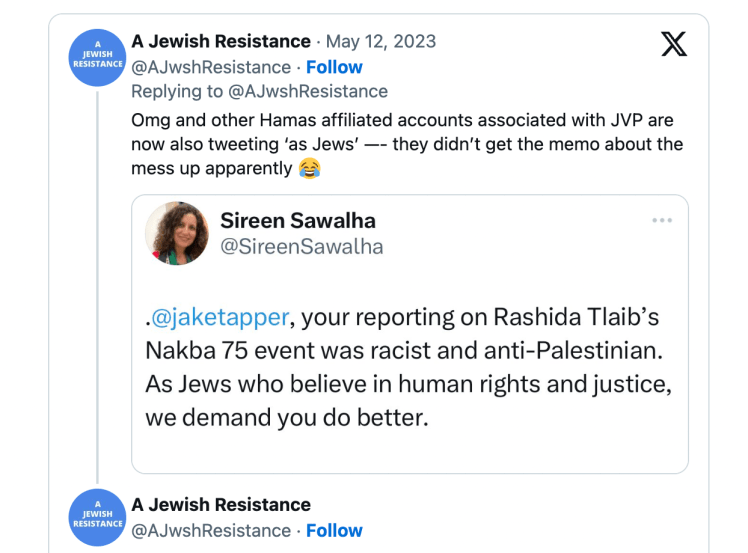
Task: Open the quoted tweet about Nakba 75 event
Action: [x=409, y=380]
